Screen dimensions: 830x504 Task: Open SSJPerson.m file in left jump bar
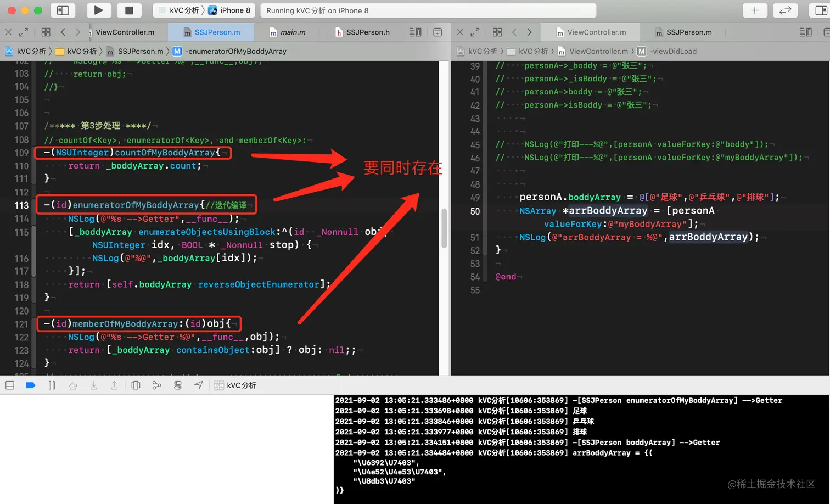(x=135, y=51)
